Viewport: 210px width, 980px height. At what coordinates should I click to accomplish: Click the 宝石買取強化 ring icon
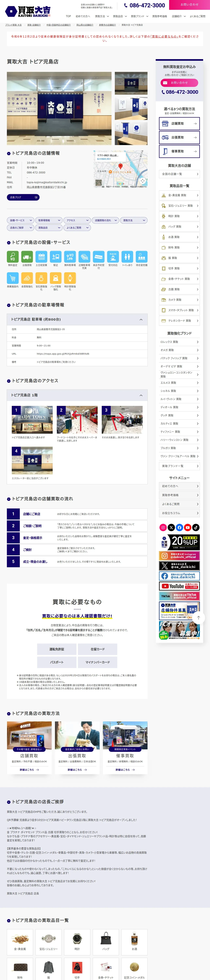[41, 278]
